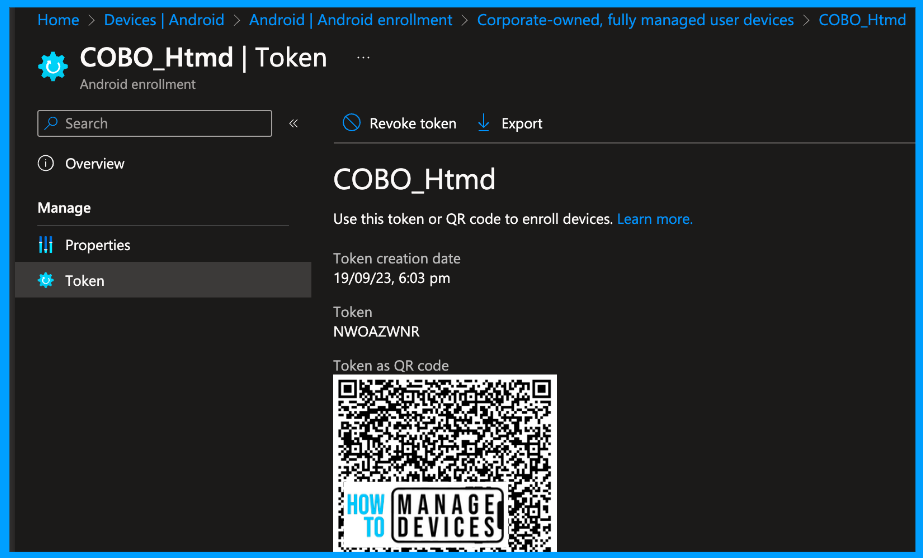The height and width of the screenshot is (558, 923).
Task: Click the 'Android enrollment' subtitle
Action: pos(138,84)
